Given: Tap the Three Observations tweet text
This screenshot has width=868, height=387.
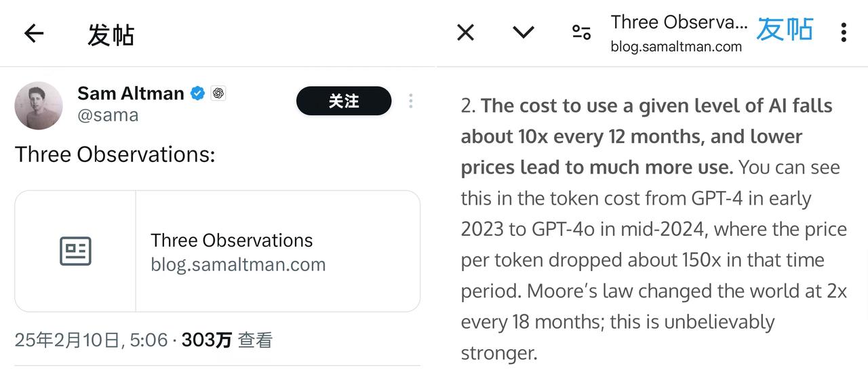Looking at the screenshot, I should click(x=115, y=155).
